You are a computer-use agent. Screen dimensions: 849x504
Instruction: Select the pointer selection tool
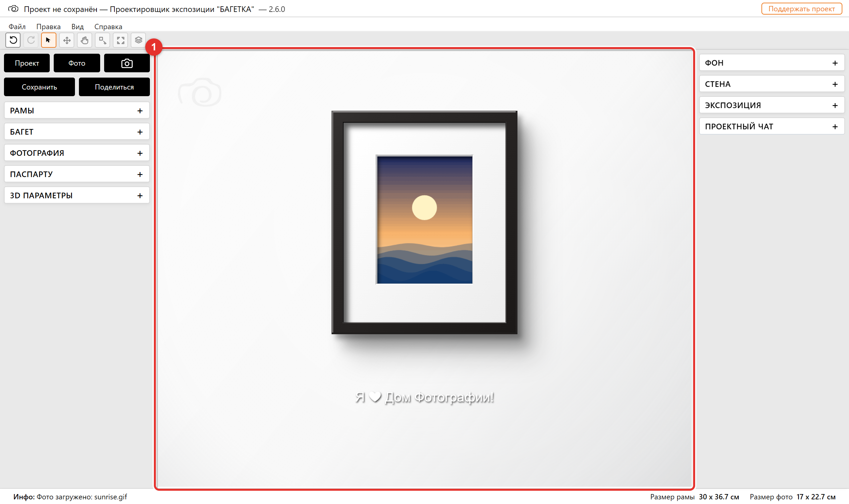(48, 40)
